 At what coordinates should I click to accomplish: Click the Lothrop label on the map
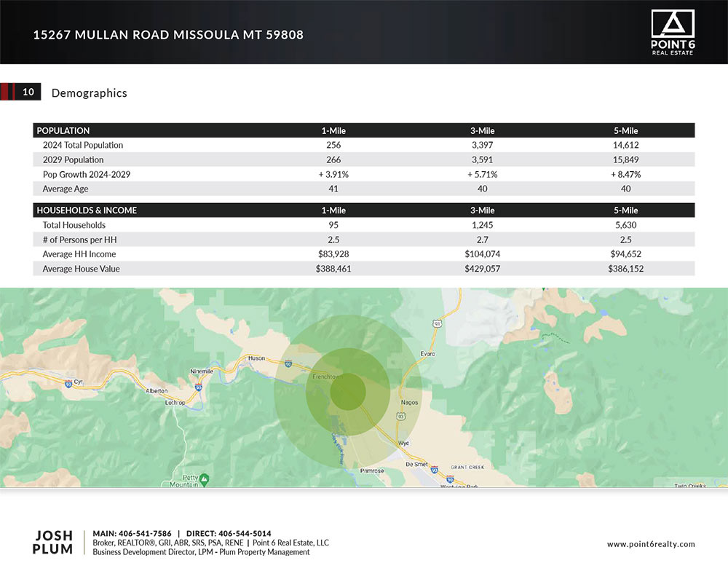(175, 402)
